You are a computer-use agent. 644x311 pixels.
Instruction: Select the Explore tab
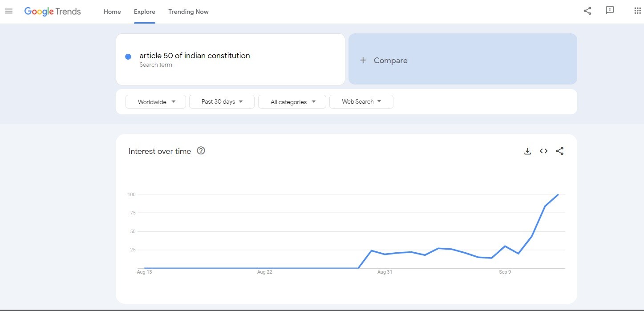point(144,12)
